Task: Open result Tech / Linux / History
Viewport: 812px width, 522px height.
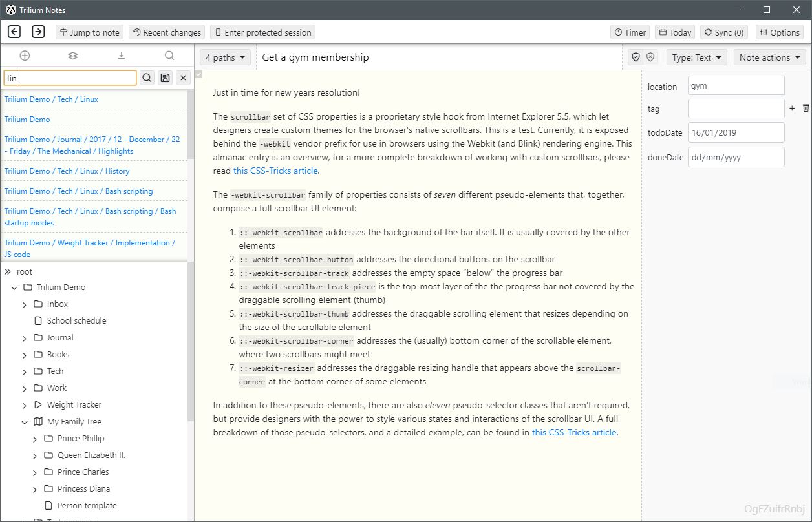Action: pyautogui.click(x=67, y=171)
